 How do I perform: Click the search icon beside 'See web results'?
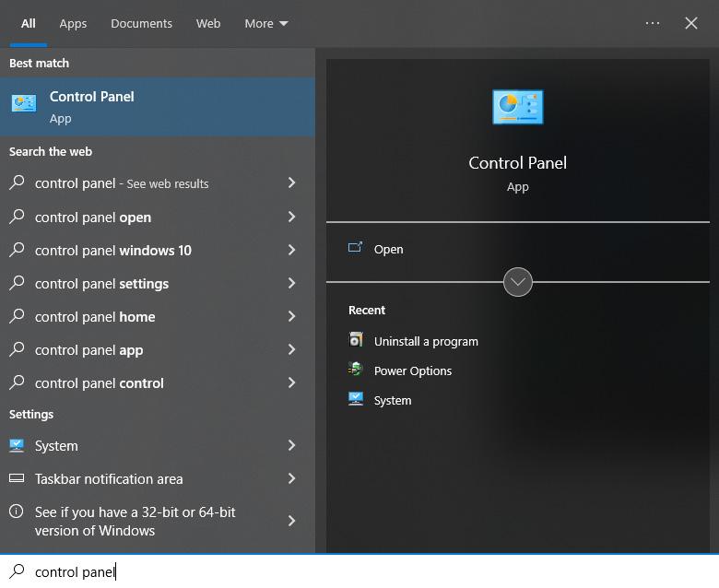pyautogui.click(x=17, y=182)
